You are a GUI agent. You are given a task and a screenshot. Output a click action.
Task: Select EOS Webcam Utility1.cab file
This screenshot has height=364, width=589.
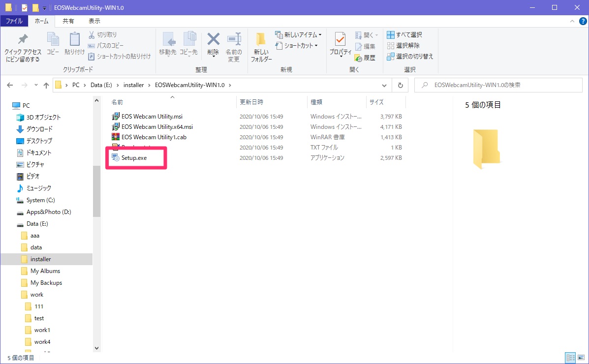[154, 137]
